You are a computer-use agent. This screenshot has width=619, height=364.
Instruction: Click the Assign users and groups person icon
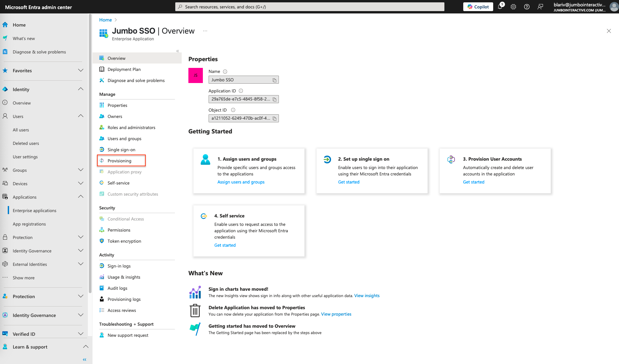pos(205,159)
